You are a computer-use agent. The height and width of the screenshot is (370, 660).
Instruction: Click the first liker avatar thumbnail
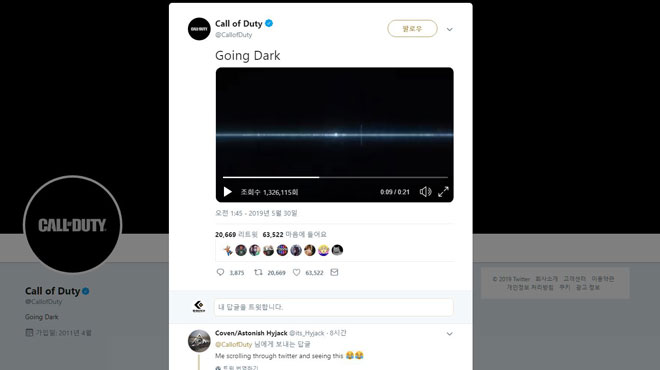[228, 250]
